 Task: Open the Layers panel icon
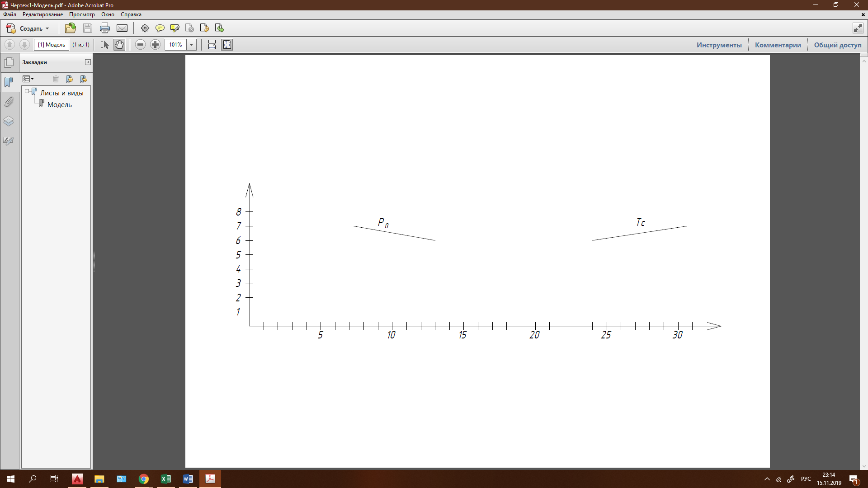pyautogui.click(x=9, y=121)
